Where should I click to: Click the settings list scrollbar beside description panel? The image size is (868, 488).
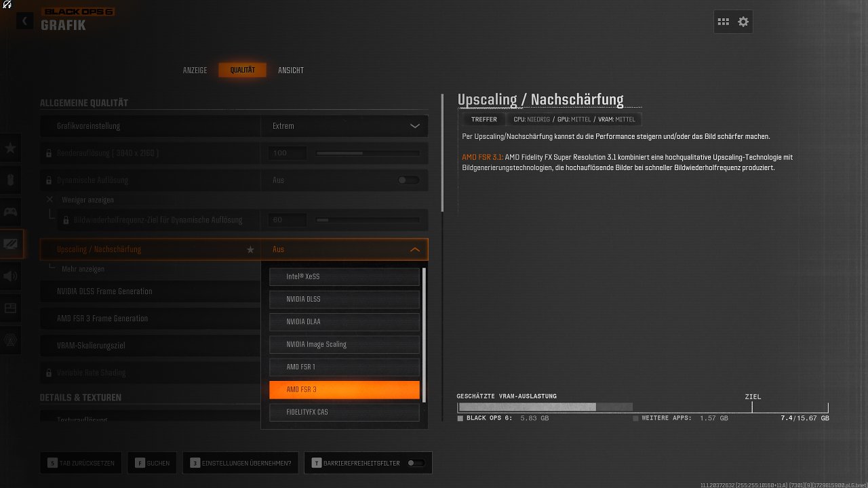[443, 152]
